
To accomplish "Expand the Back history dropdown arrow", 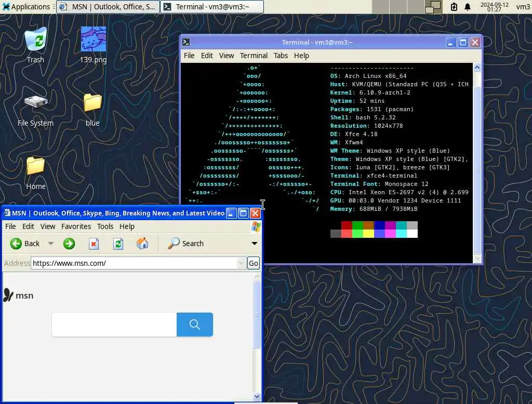I will (50, 243).
